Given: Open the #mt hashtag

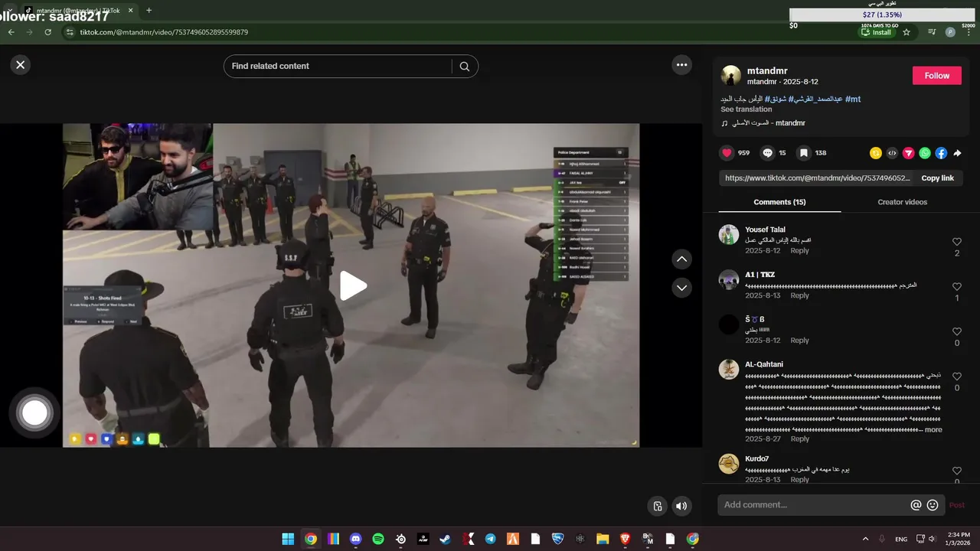Looking at the screenshot, I should (x=853, y=99).
